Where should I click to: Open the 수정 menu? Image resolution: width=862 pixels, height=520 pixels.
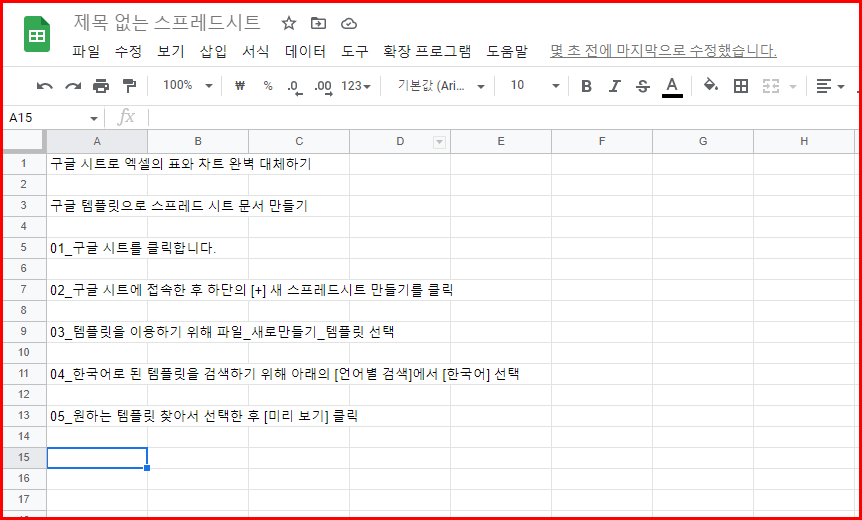128,52
